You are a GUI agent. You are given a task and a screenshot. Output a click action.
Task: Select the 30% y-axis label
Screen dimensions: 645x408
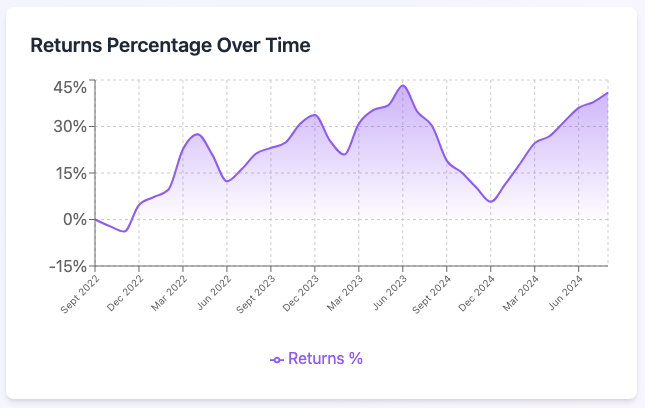(70, 127)
